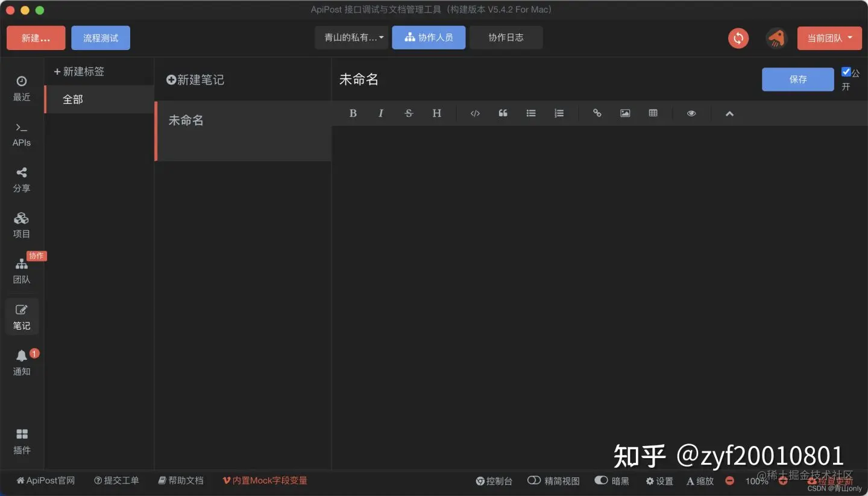Screen dimensions: 868x496
Task: Decrease zoom with the minus icon
Action: pos(730,481)
